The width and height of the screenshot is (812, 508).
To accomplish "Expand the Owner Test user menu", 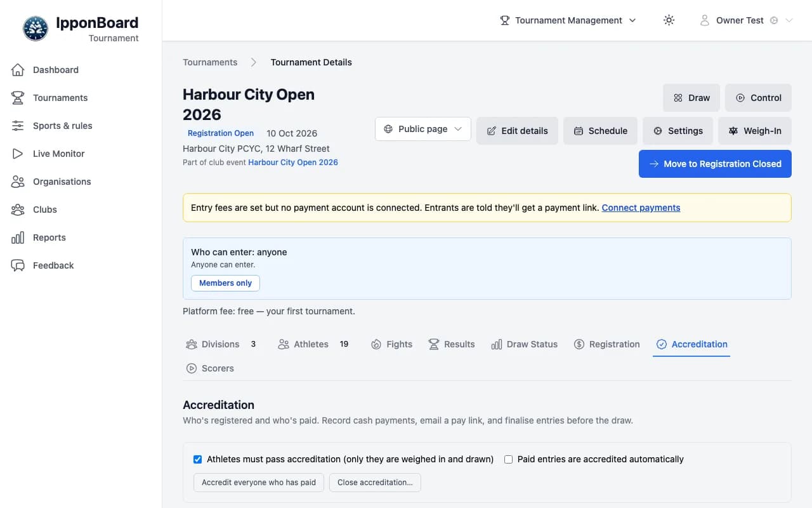I will tap(746, 20).
